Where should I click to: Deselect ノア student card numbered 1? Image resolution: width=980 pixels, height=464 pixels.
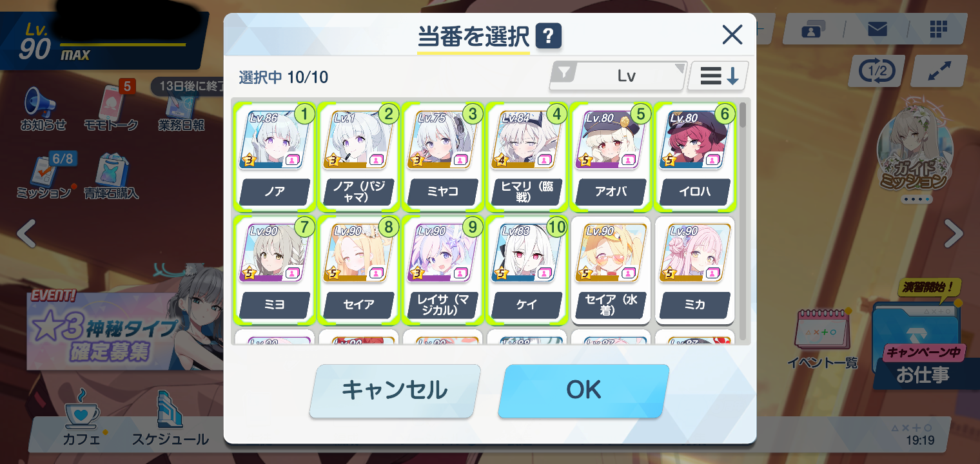pyautogui.click(x=275, y=157)
